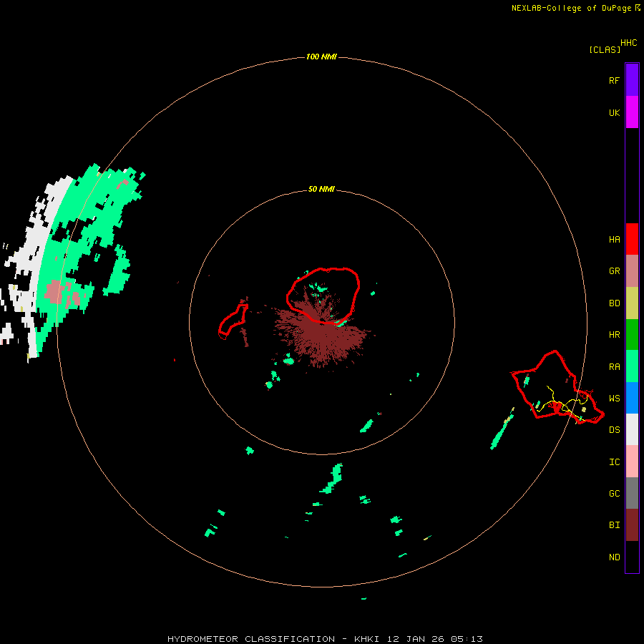Click the HA red legend swatch
The width and height of the screenshot is (644, 644).
[x=632, y=239]
